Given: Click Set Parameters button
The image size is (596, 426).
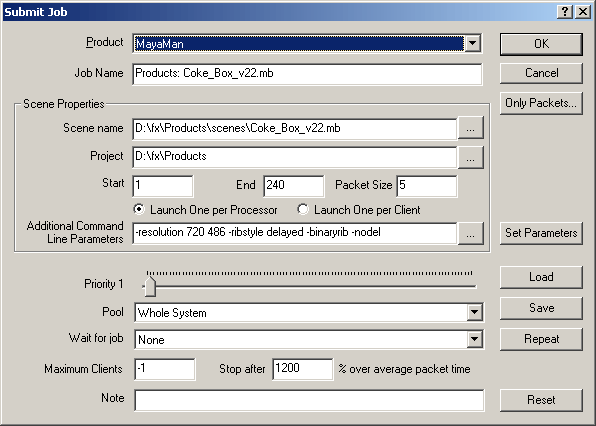Looking at the screenshot, I should [541, 233].
